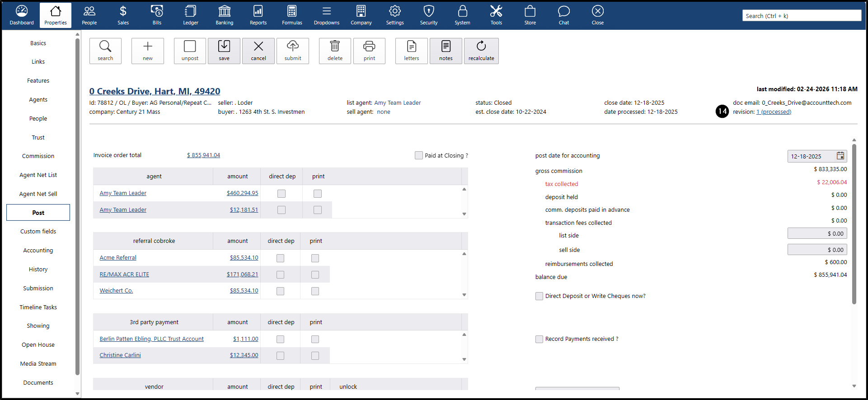This screenshot has width=868, height=400.
Task: Open revision 1 (processed) link
Action: [x=774, y=112]
